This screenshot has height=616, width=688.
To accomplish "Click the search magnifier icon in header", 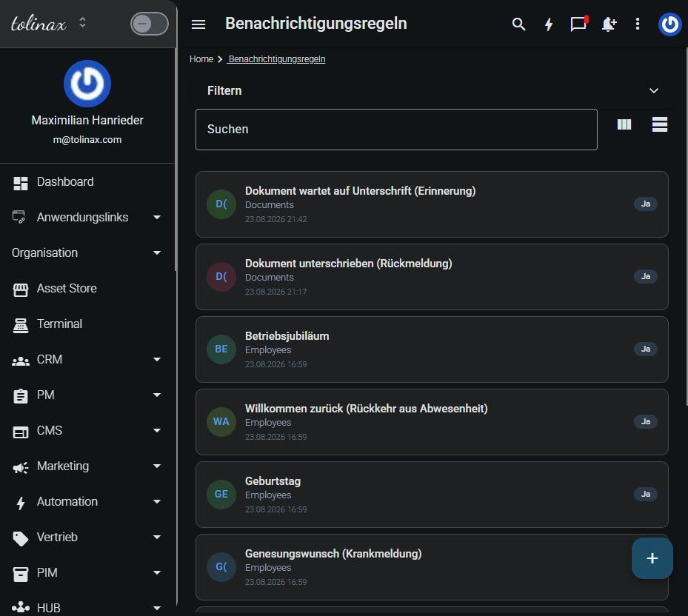I will coord(518,24).
